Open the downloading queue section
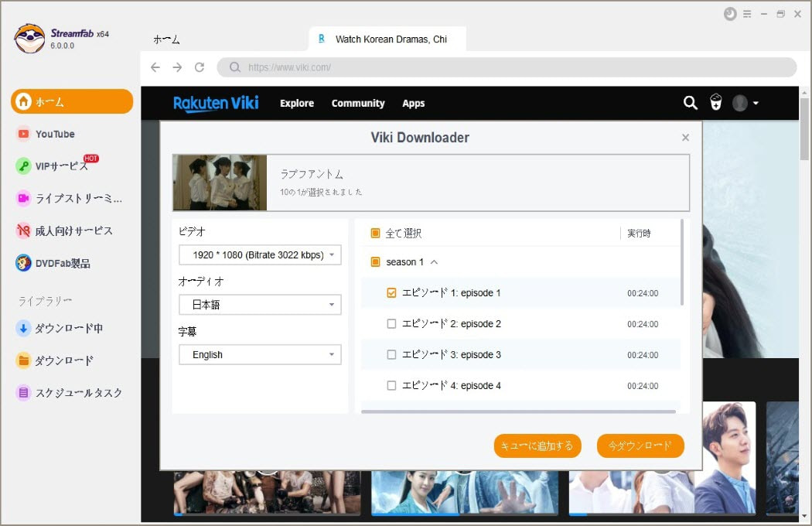 [x=68, y=328]
